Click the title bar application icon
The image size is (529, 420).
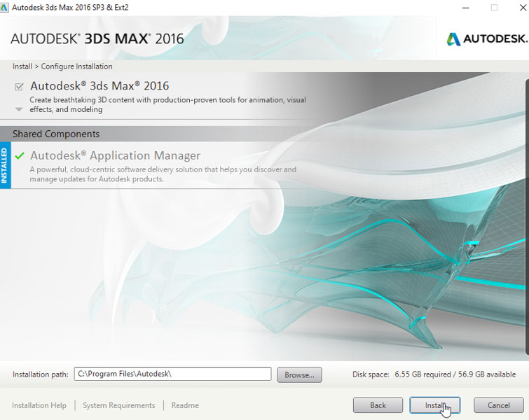point(4,8)
